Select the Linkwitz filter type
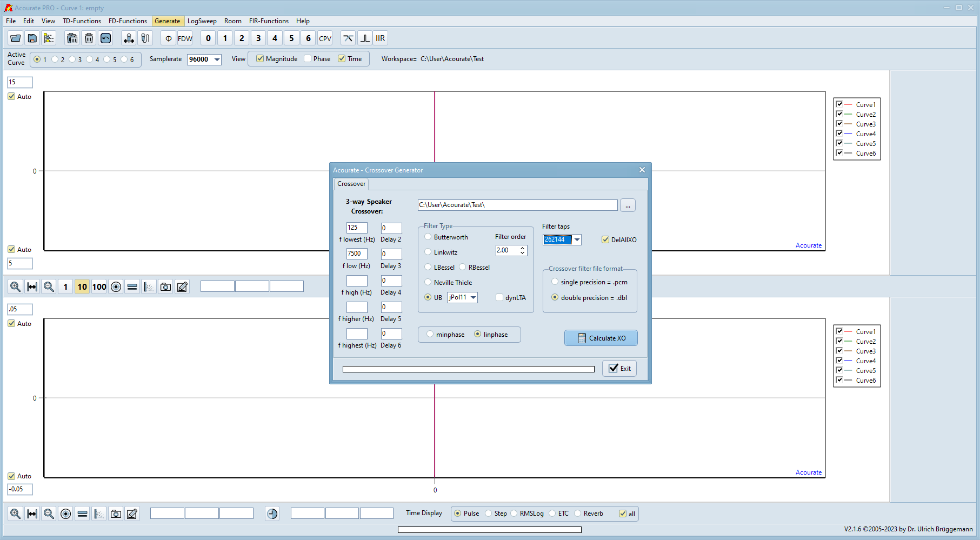 coord(428,252)
